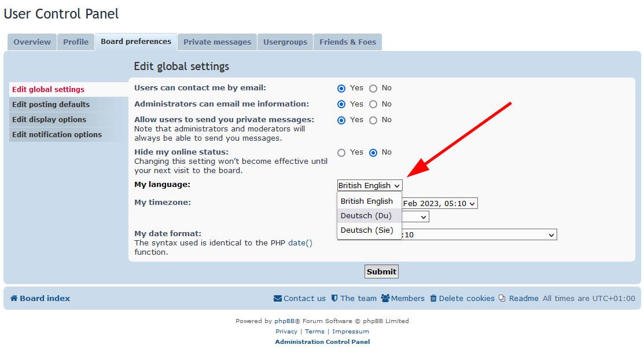Open the My language dropdown
Viewport: 644px width, 356px height.
click(x=370, y=185)
